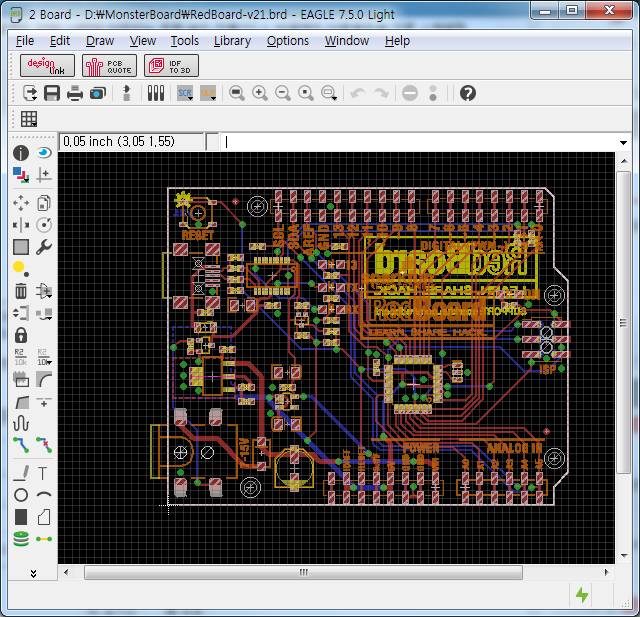The height and width of the screenshot is (617, 640).
Task: Click the design link button
Action: tap(47, 66)
